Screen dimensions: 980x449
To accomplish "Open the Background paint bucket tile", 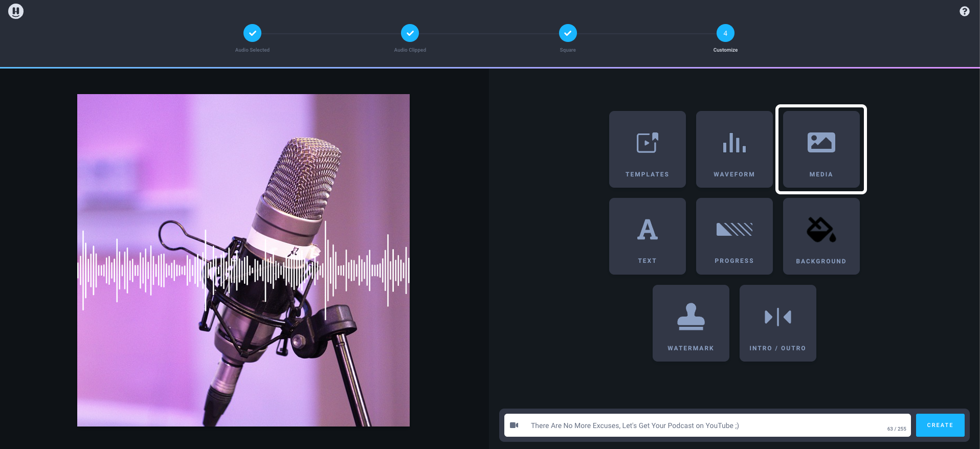I will pyautogui.click(x=821, y=236).
